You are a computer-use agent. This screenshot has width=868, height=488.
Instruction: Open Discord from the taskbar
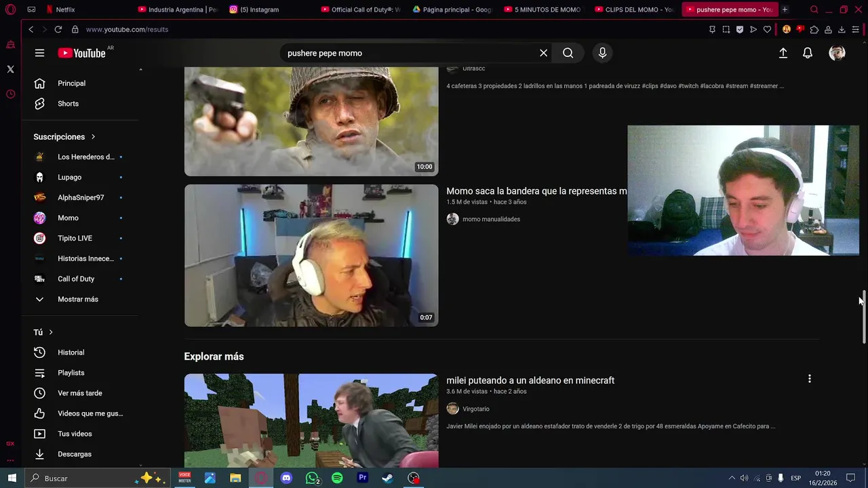286,478
